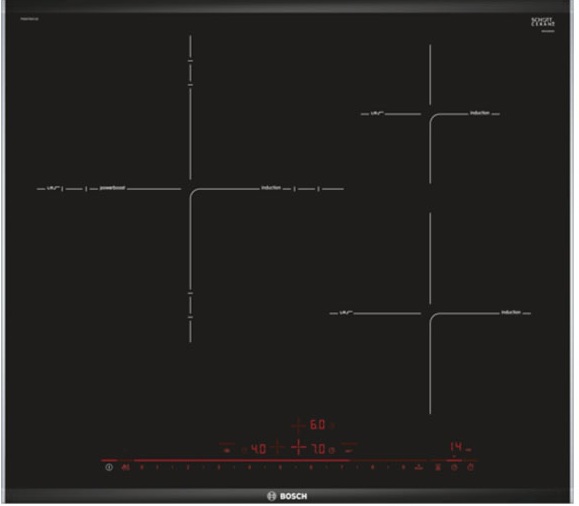Tap the induction label on top-right zone

coord(480,113)
